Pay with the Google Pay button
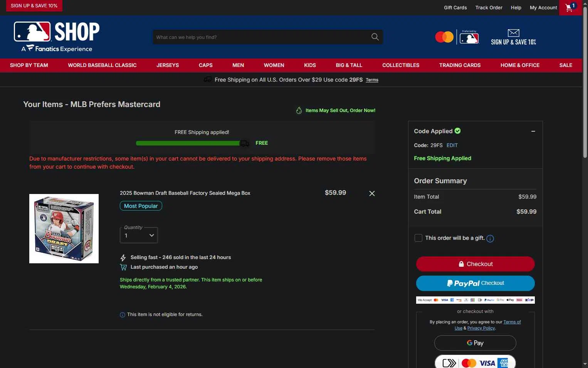This screenshot has width=588, height=368. (475, 343)
